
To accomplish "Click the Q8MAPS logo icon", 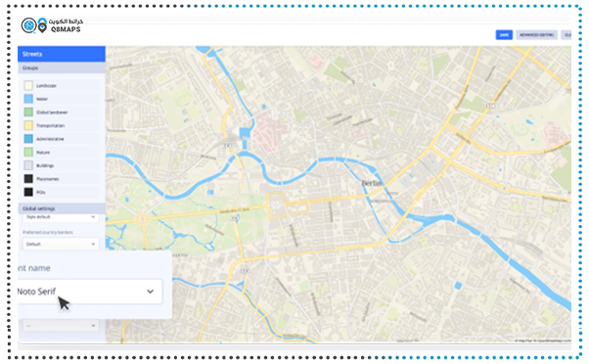I will tap(34, 25).
